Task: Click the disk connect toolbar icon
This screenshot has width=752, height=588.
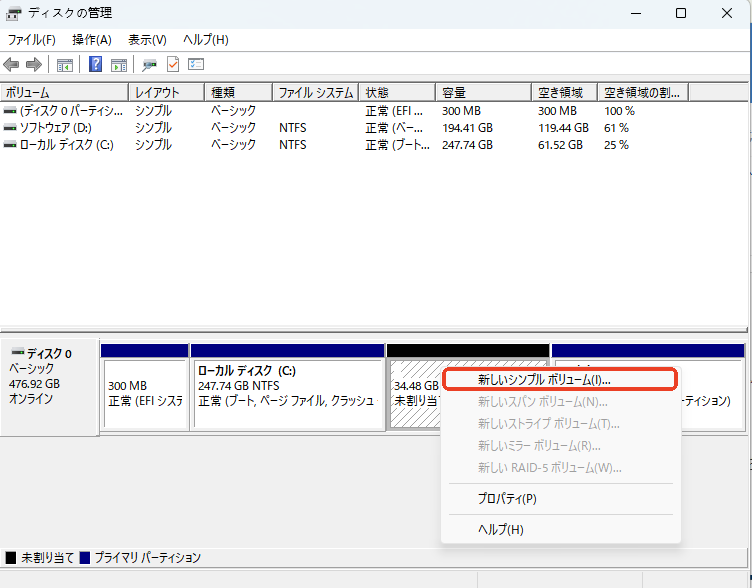Action: (x=149, y=65)
